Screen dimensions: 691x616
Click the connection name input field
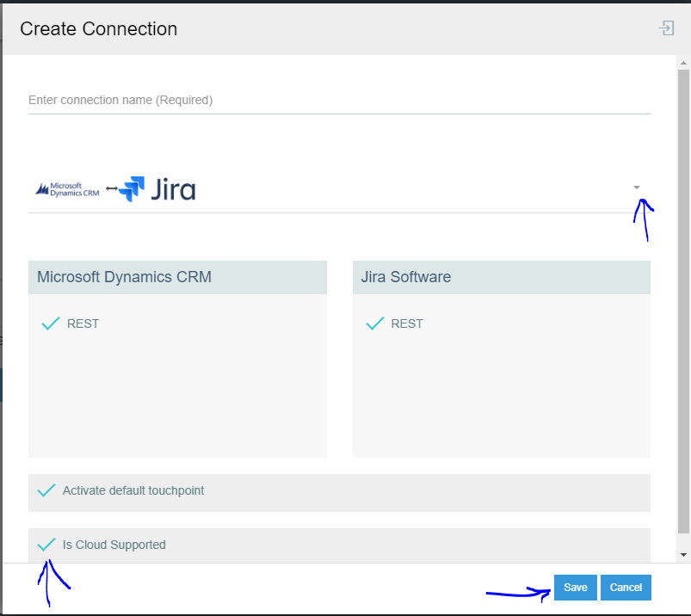coord(339,100)
